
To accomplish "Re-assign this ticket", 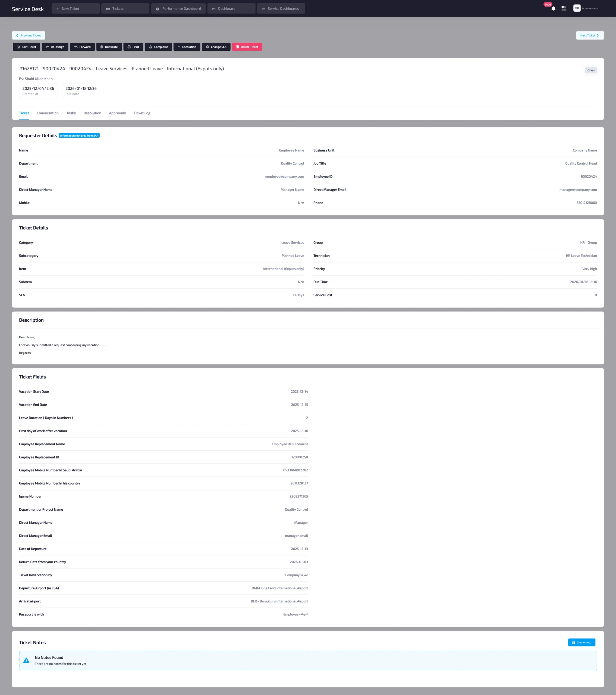I will coord(55,47).
